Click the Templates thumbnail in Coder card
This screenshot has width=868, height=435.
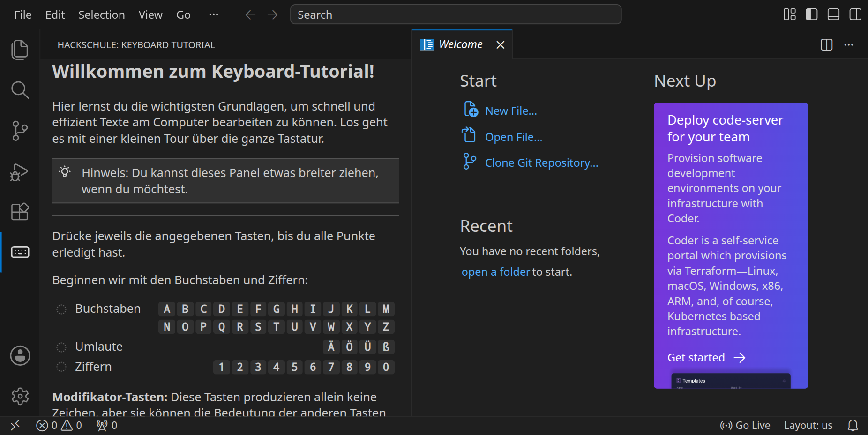tap(731, 381)
